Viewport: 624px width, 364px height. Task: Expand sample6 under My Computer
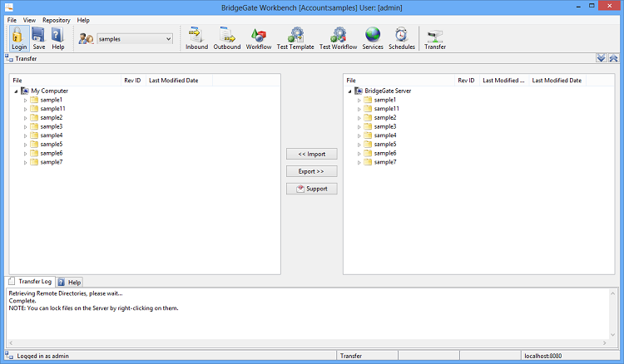[x=26, y=154]
